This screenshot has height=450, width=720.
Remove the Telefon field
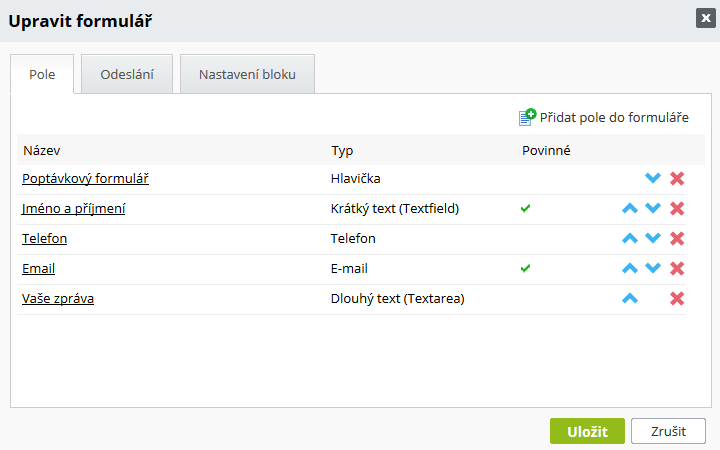677,238
